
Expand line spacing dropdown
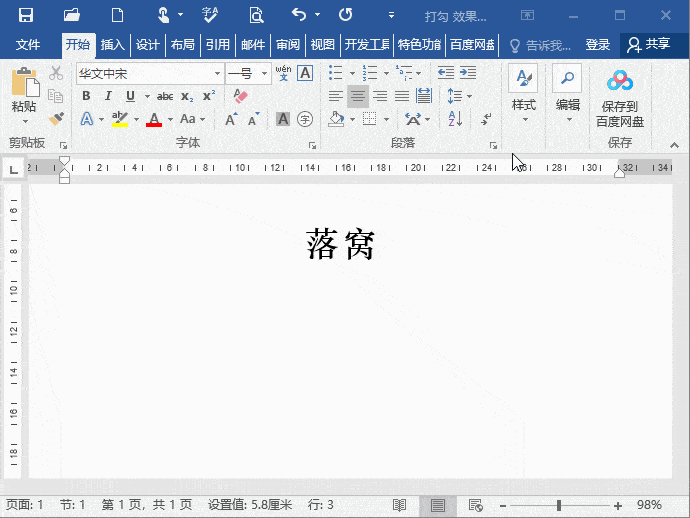coord(470,96)
